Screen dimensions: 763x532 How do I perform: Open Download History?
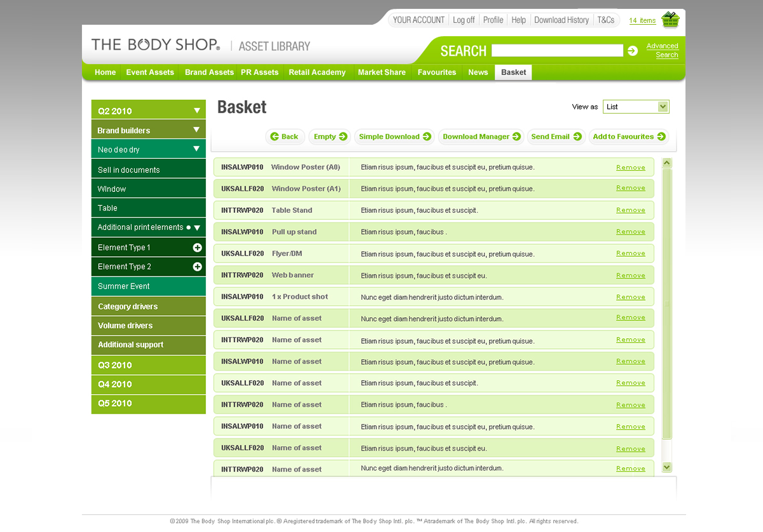(561, 20)
